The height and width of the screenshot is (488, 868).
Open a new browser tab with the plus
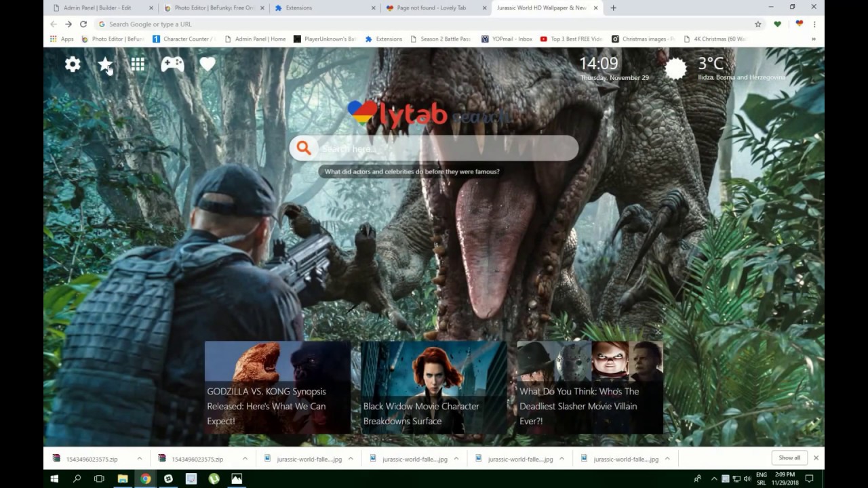(613, 8)
